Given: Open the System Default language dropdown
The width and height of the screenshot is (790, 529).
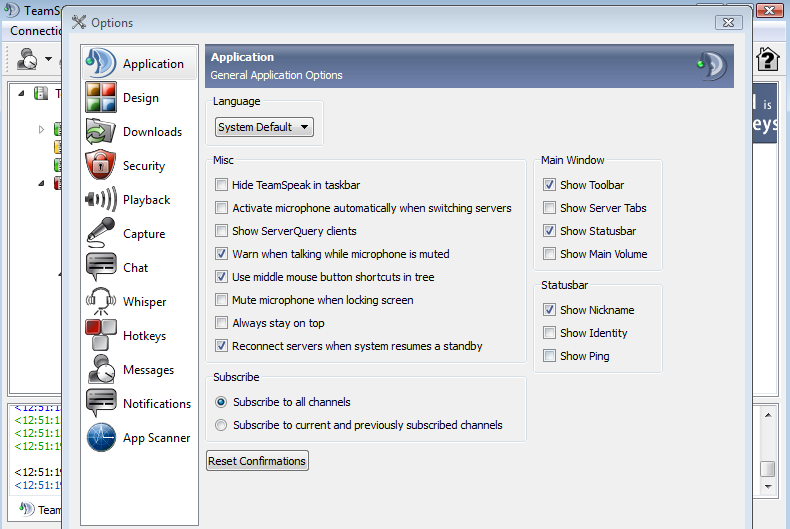Looking at the screenshot, I should tap(264, 127).
